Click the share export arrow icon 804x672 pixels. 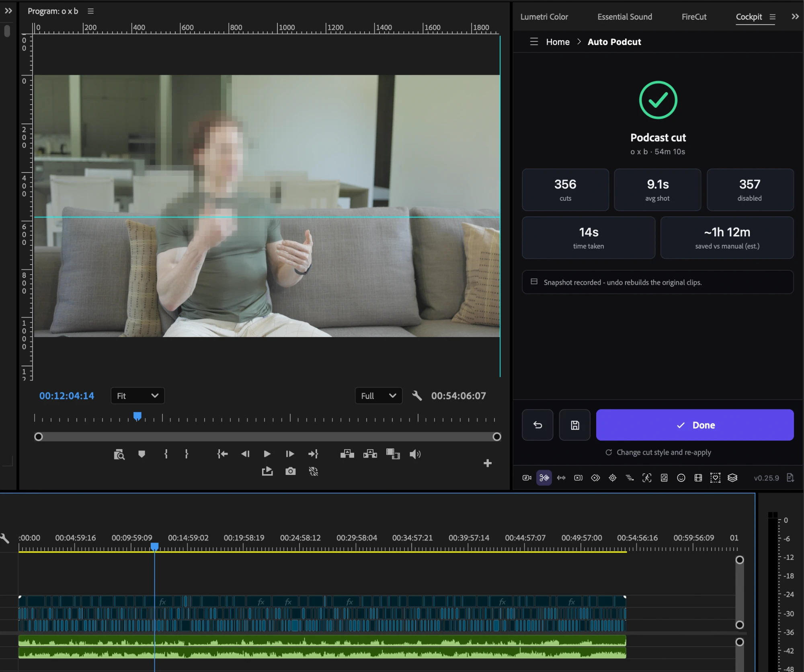coord(267,471)
